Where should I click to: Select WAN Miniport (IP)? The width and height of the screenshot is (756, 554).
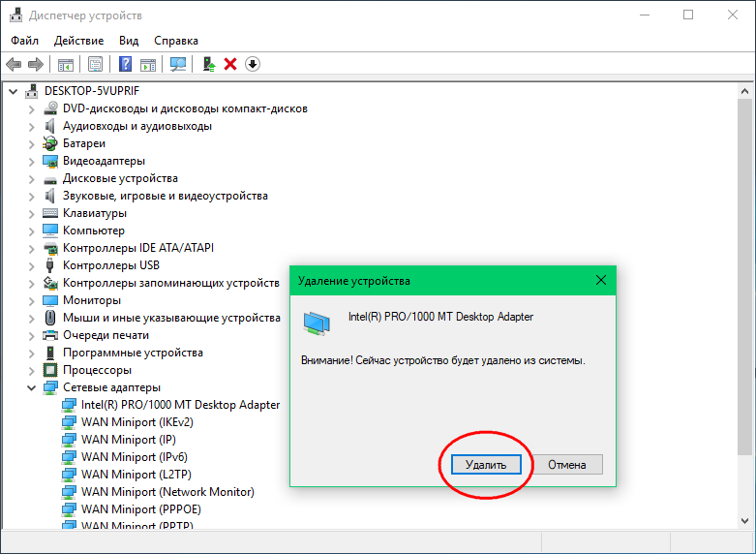128,440
